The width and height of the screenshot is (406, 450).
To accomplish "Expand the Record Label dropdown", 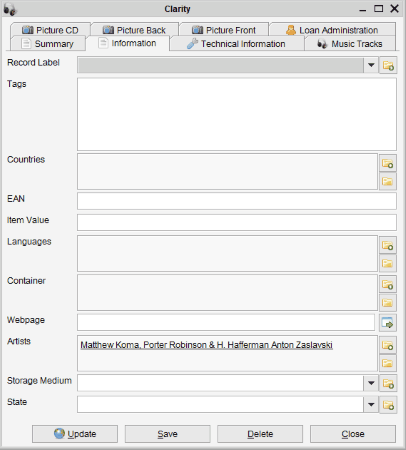I will coord(371,65).
